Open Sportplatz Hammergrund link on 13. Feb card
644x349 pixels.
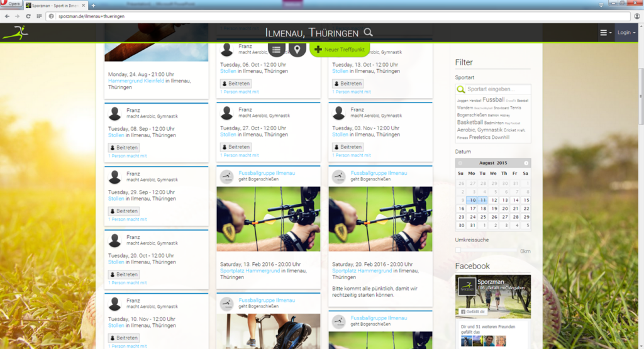point(250,270)
